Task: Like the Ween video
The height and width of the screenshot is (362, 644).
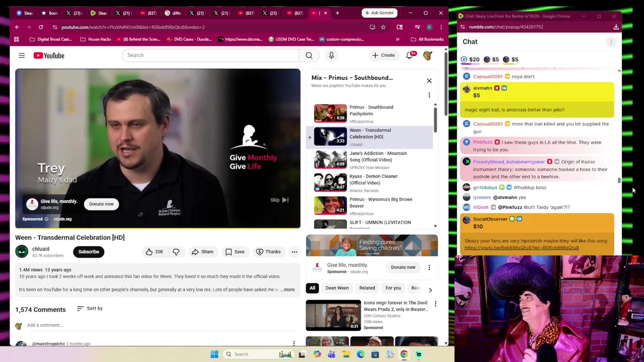Action: click(x=154, y=252)
